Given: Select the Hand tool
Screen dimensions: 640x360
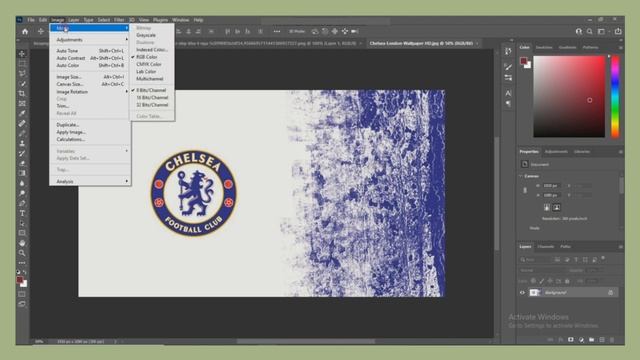Looking at the screenshot, I should 22,243.
